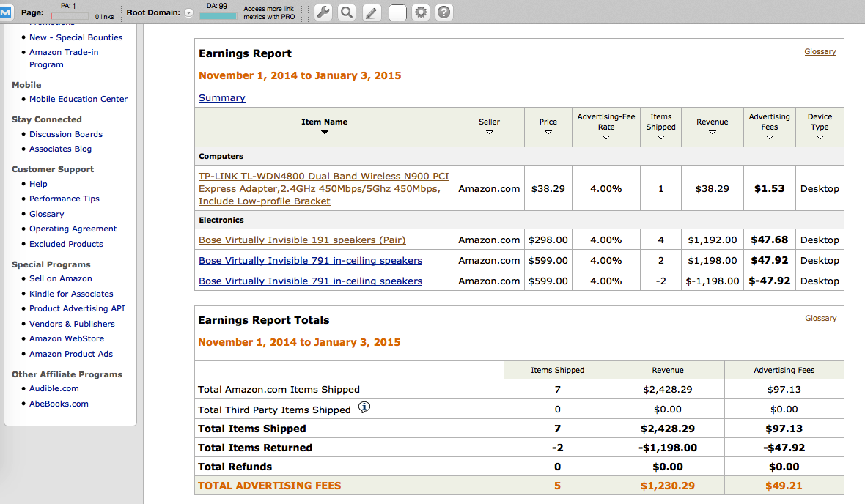Open Sell on Amazon link

tap(61, 278)
